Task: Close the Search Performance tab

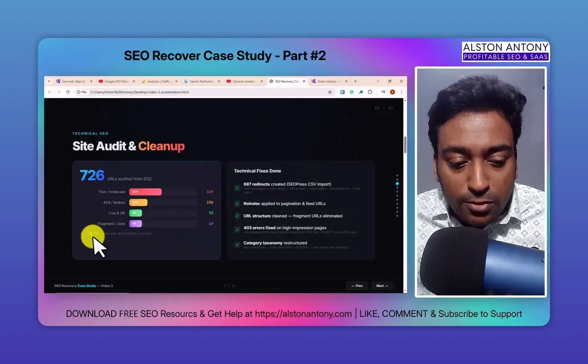Action: coord(219,81)
